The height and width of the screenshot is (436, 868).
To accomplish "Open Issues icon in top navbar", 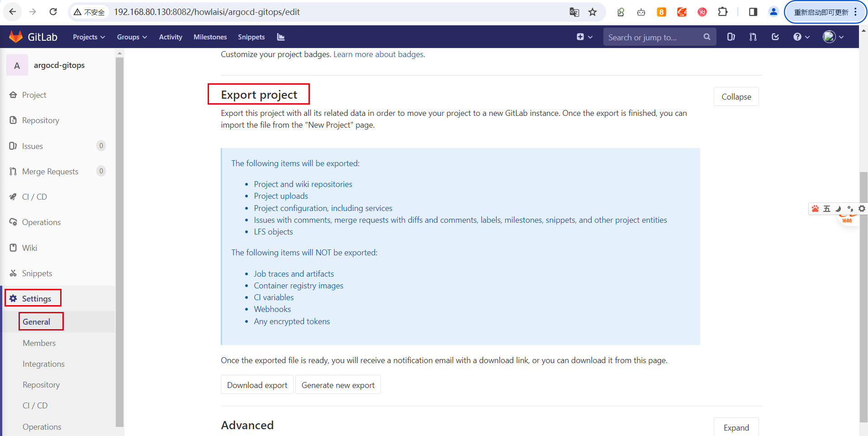I will click(731, 37).
